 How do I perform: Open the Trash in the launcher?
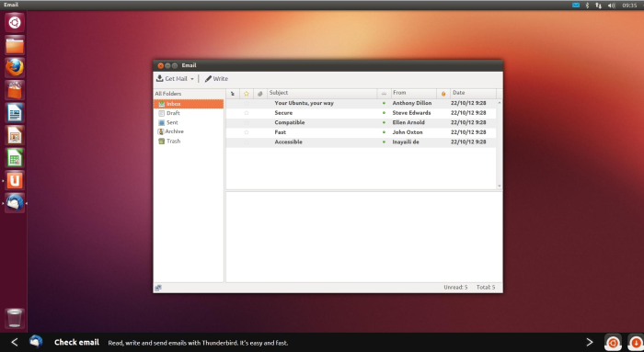(x=15, y=318)
